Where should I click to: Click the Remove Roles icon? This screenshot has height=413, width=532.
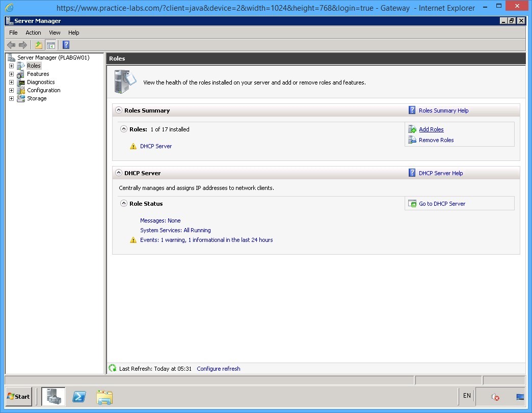click(x=412, y=140)
